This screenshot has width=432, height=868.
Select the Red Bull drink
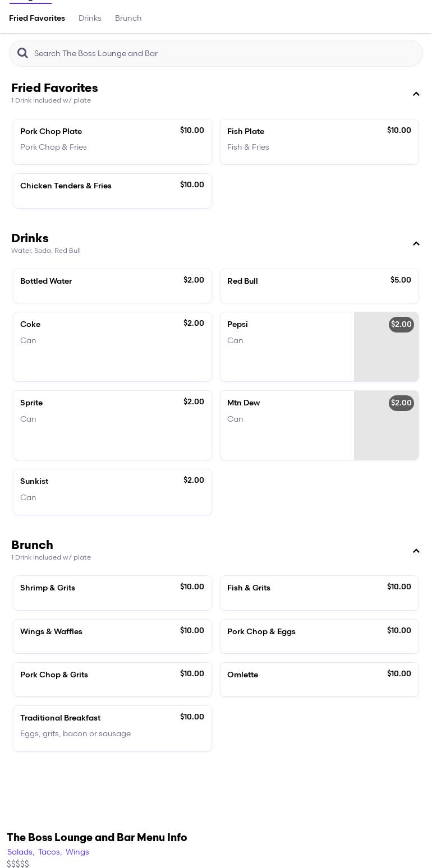point(319,286)
